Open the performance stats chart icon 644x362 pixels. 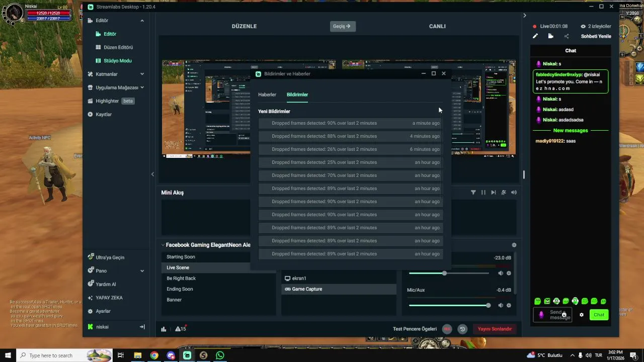[x=164, y=329]
